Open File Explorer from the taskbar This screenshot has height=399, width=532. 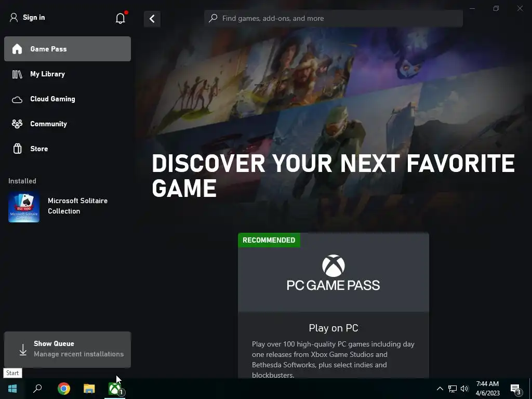pyautogui.click(x=89, y=389)
